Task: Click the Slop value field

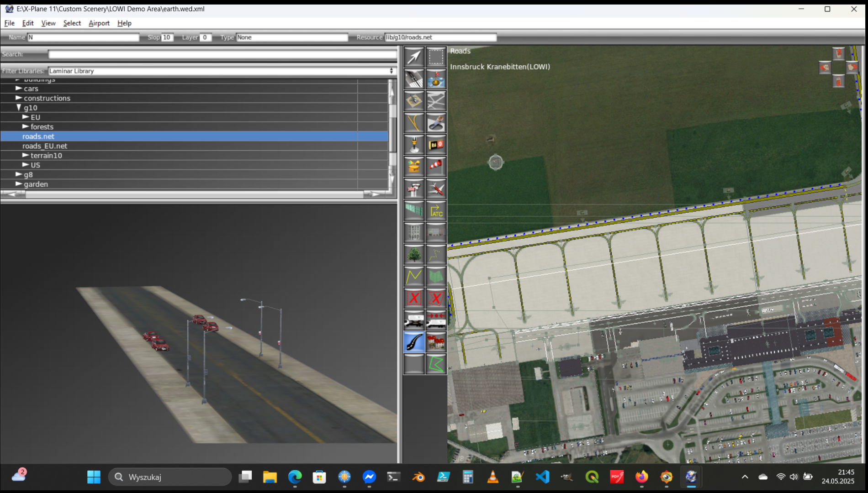Action: (x=167, y=37)
